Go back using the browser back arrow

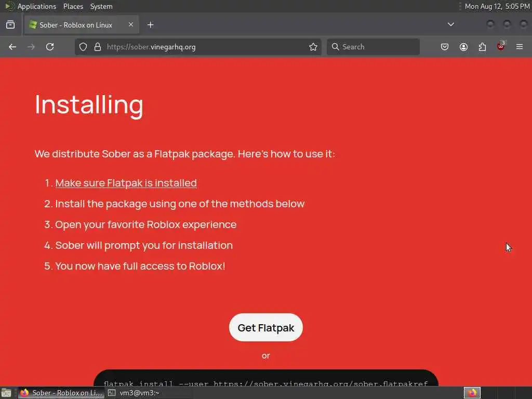[12, 47]
